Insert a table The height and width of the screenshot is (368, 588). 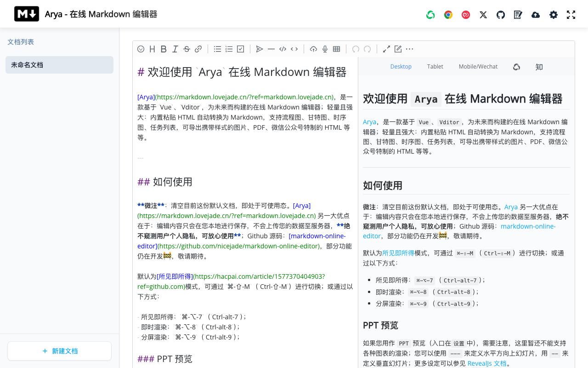click(x=336, y=49)
